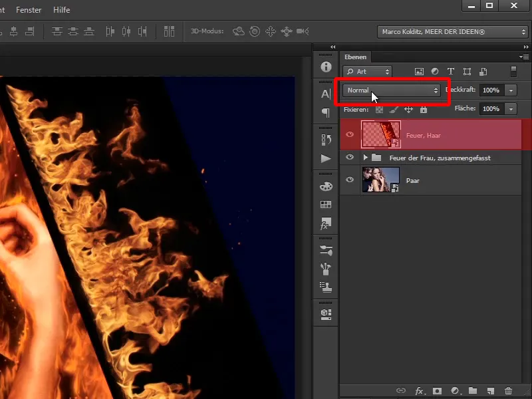Expand the group Feuer der Frau, zusammengefasst
Image resolution: width=532 pixels, height=399 pixels.
coord(365,158)
